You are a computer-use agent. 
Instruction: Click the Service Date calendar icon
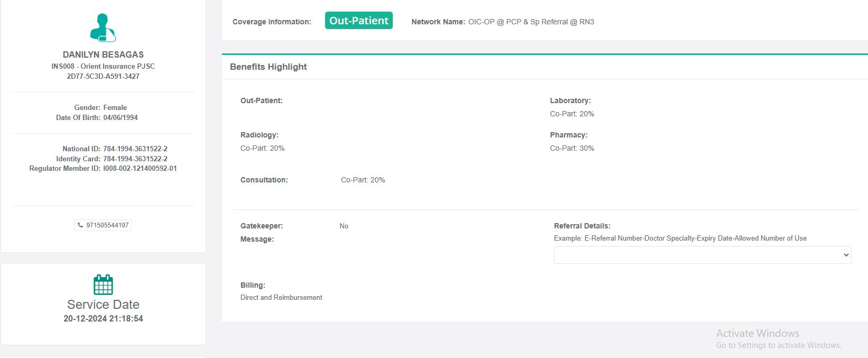click(x=103, y=284)
